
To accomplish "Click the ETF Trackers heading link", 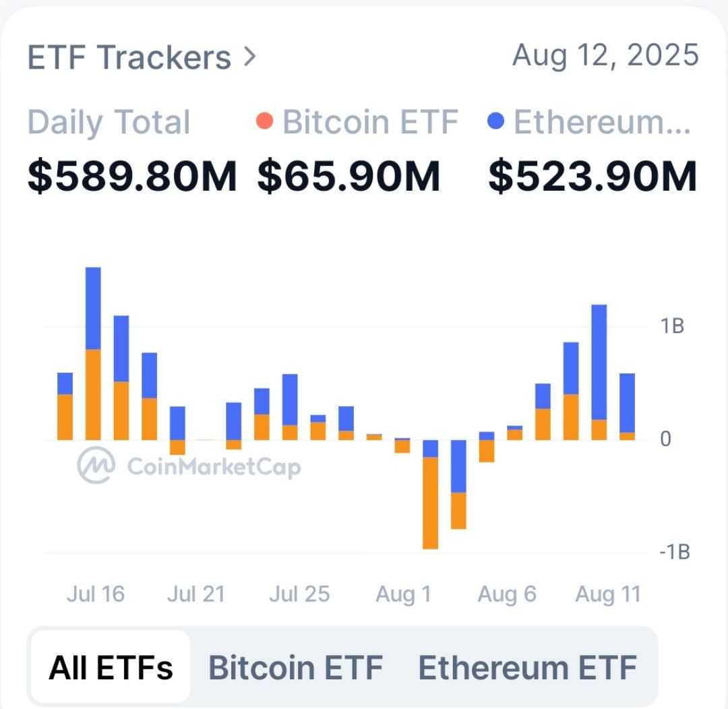I will coord(129,57).
